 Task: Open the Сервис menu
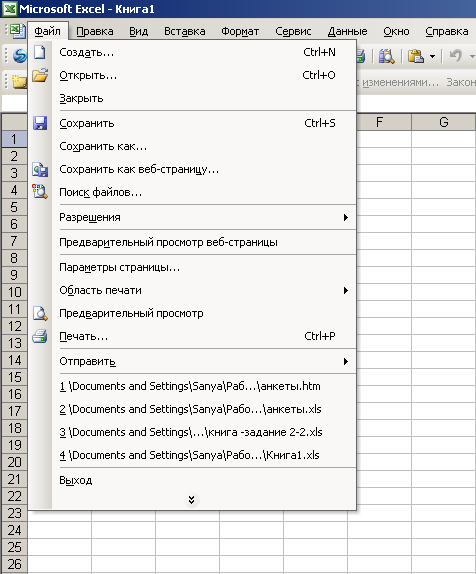(293, 31)
